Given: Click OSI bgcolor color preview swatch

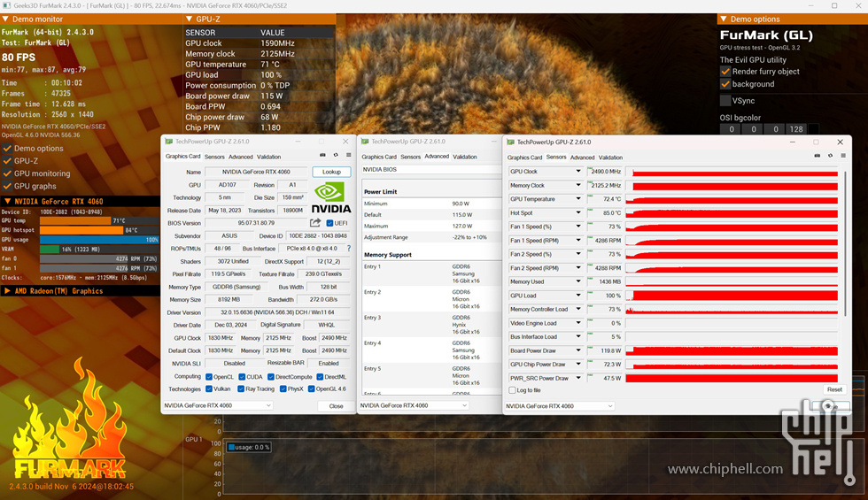Looking at the screenshot, I should tap(813, 129).
